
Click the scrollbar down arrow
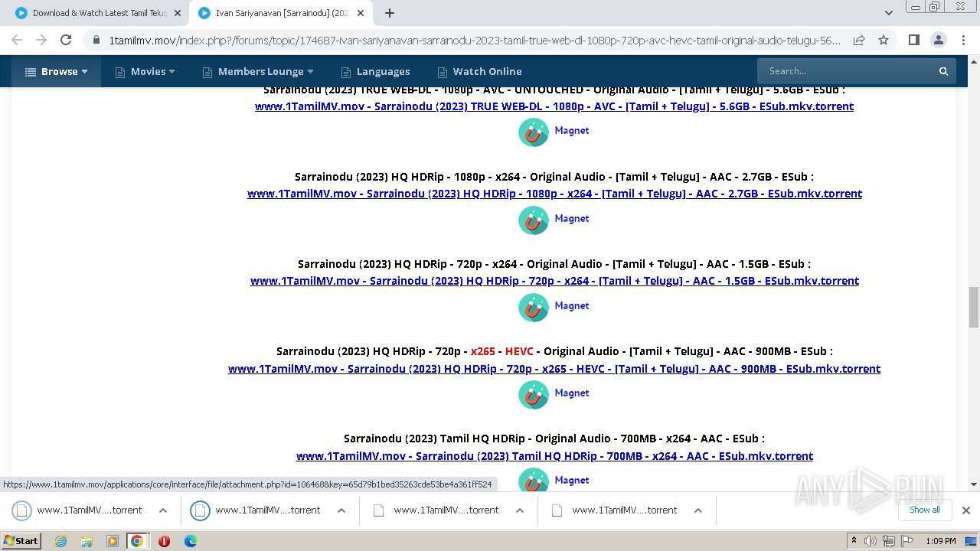pyautogui.click(x=974, y=484)
